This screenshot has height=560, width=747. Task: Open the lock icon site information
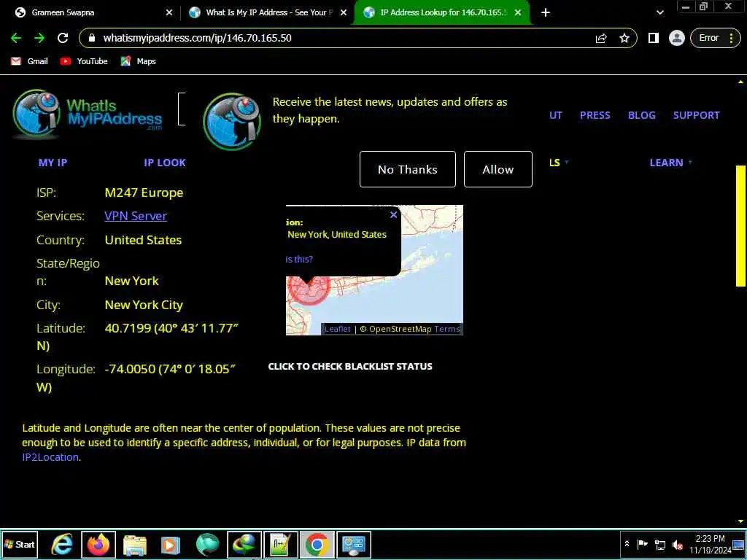coord(93,38)
